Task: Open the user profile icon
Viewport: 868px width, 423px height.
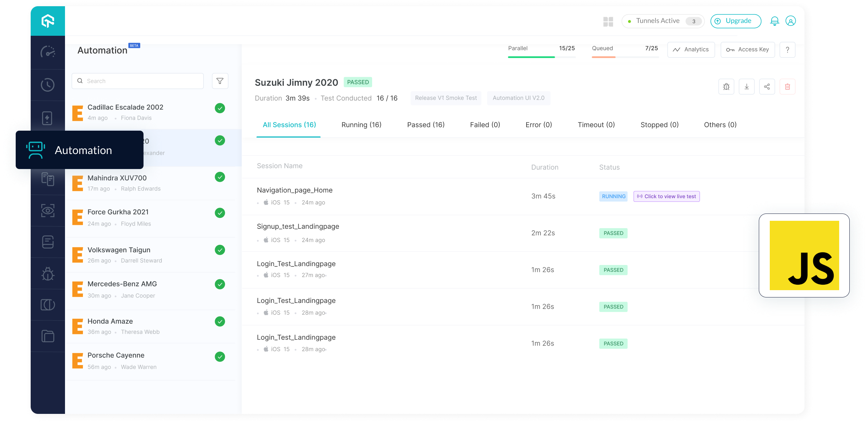Action: click(x=791, y=21)
